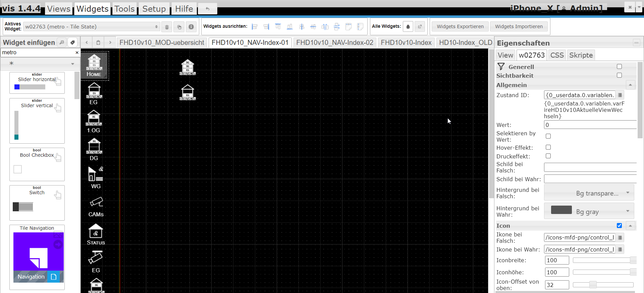Delete the active widget with trash icon
This screenshot has height=293, width=644.
coord(167,27)
